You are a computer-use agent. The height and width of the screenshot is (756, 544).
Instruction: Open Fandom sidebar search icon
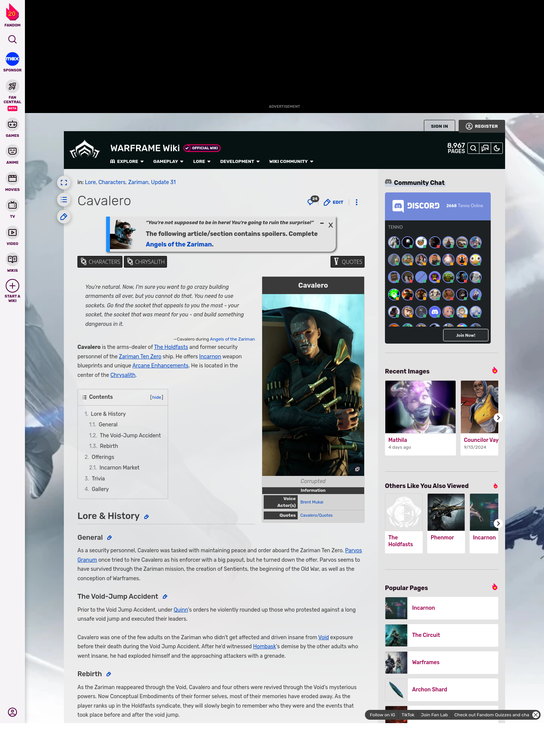12,39
